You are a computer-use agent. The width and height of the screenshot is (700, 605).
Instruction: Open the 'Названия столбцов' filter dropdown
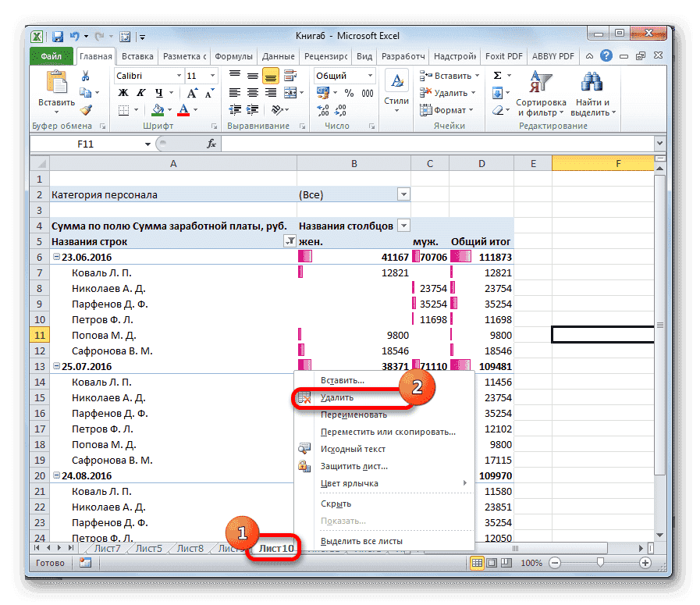point(404,226)
